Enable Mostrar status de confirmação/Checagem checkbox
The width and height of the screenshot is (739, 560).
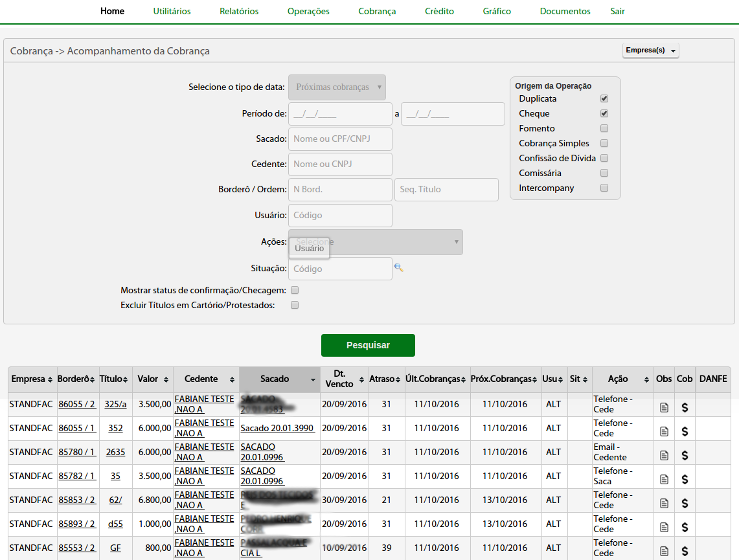point(295,290)
